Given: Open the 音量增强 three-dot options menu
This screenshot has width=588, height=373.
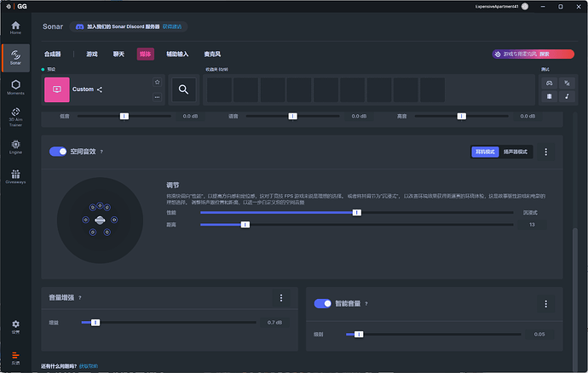Looking at the screenshot, I should [x=281, y=298].
